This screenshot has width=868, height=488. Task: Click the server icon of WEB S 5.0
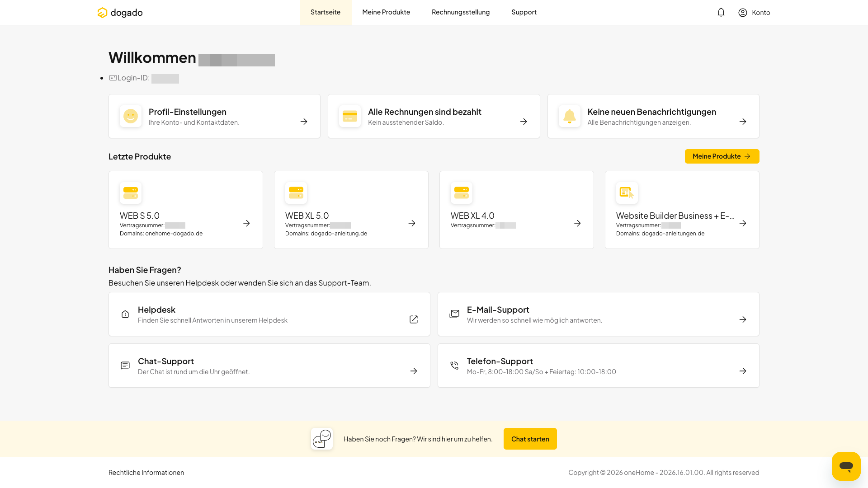(131, 193)
